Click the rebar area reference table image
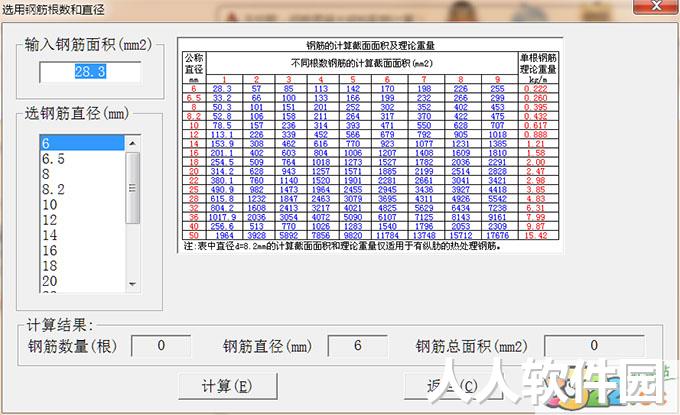This screenshot has width=680, height=415. click(370, 145)
